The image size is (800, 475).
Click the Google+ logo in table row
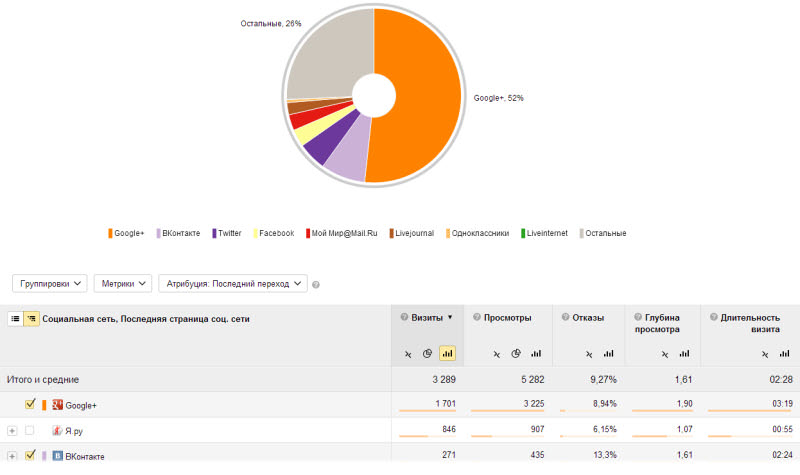click(58, 405)
